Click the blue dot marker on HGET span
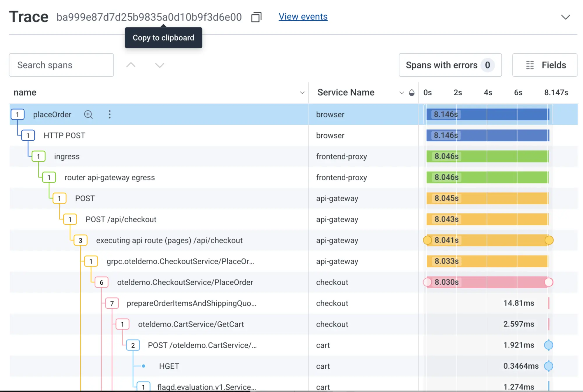 549,366
